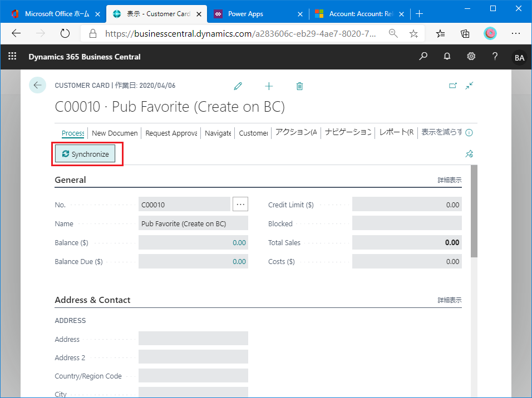The width and height of the screenshot is (532, 398).
Task: Refresh the browser page
Action: (65, 33)
